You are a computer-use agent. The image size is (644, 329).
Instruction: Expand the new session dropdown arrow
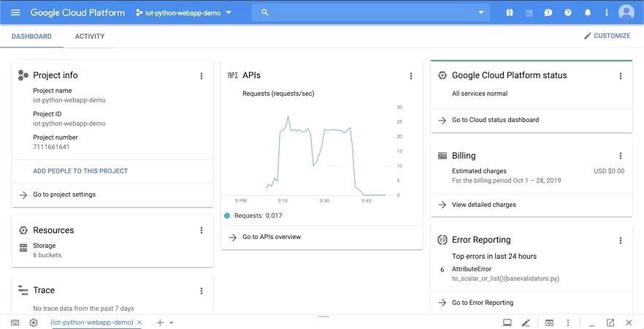[172, 323]
